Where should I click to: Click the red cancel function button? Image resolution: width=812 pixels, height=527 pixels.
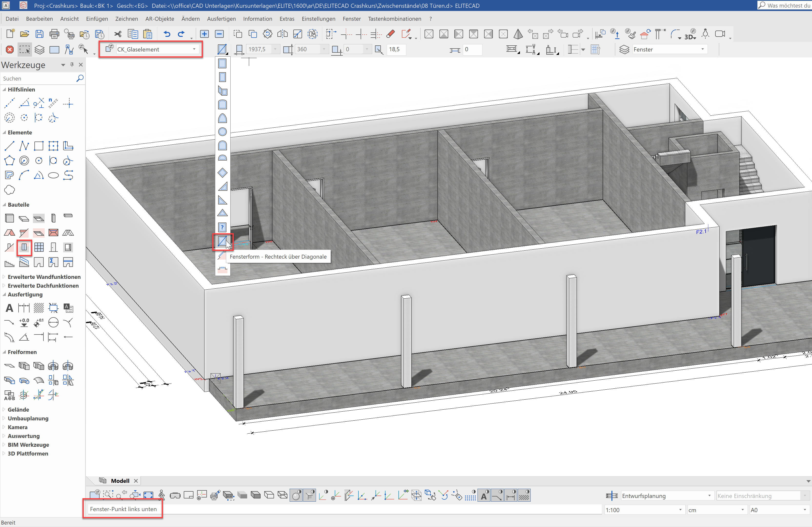tap(10, 50)
